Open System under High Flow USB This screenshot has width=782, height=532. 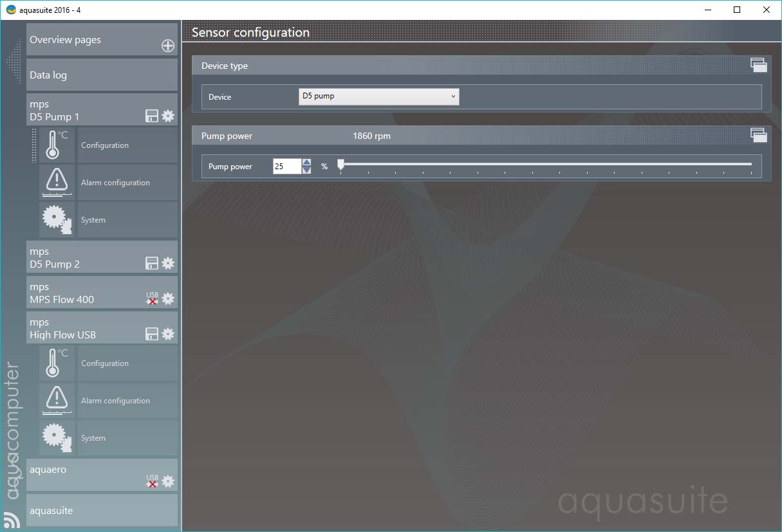[127, 438]
